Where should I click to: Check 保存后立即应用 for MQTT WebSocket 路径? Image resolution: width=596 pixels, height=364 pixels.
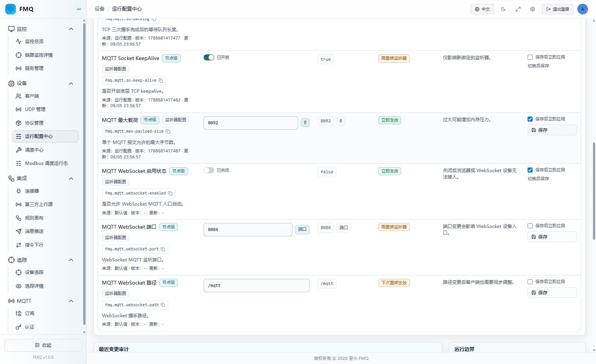pyautogui.click(x=530, y=282)
